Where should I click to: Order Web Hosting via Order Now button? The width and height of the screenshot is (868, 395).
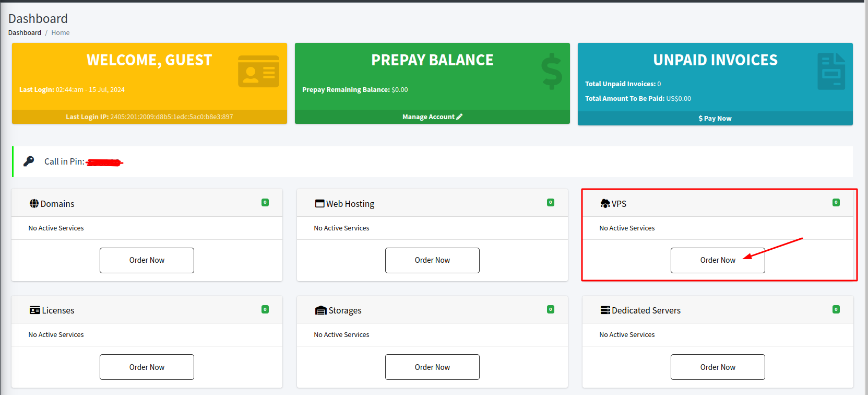point(432,260)
